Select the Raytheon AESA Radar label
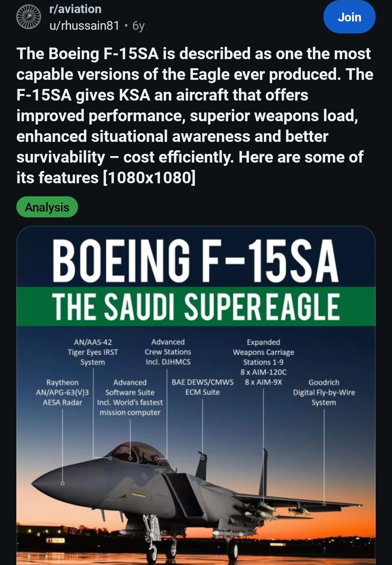 (62, 392)
